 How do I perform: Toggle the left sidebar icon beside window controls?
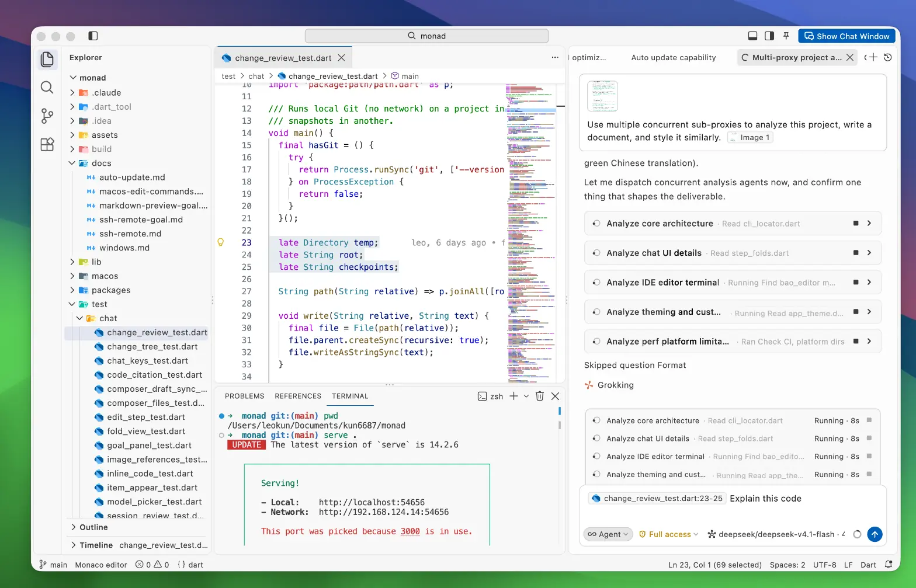pyautogui.click(x=93, y=36)
